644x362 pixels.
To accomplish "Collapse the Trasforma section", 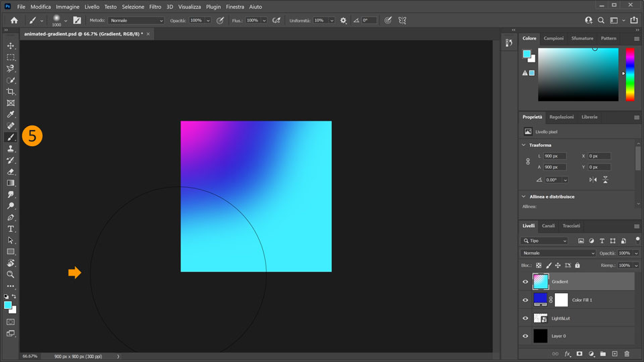I will point(524,145).
